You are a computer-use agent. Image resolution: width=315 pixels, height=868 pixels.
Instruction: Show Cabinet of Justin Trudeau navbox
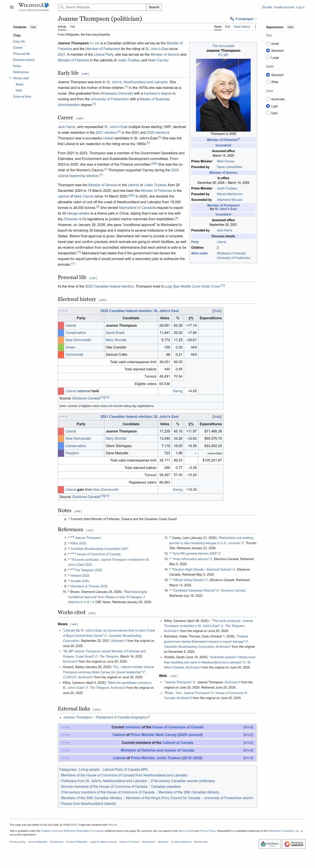tap(248, 758)
